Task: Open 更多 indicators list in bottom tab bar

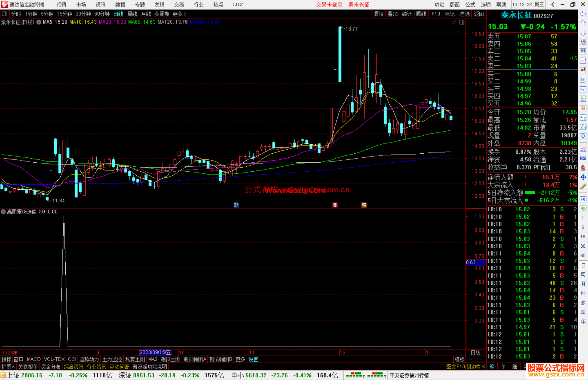Action: pyautogui.click(x=240, y=359)
